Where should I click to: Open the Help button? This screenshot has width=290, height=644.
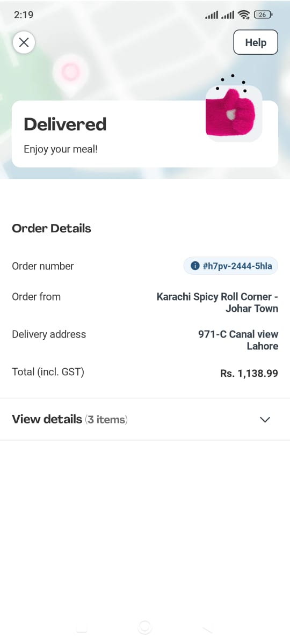click(x=256, y=42)
